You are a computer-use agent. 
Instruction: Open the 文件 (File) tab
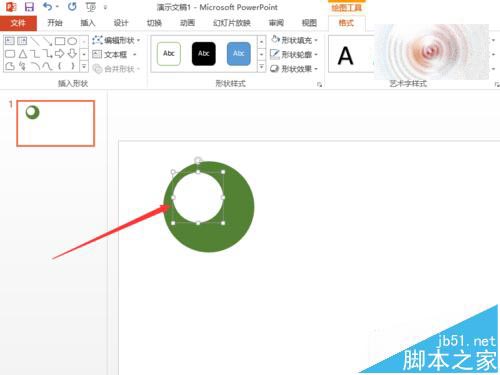(x=18, y=23)
